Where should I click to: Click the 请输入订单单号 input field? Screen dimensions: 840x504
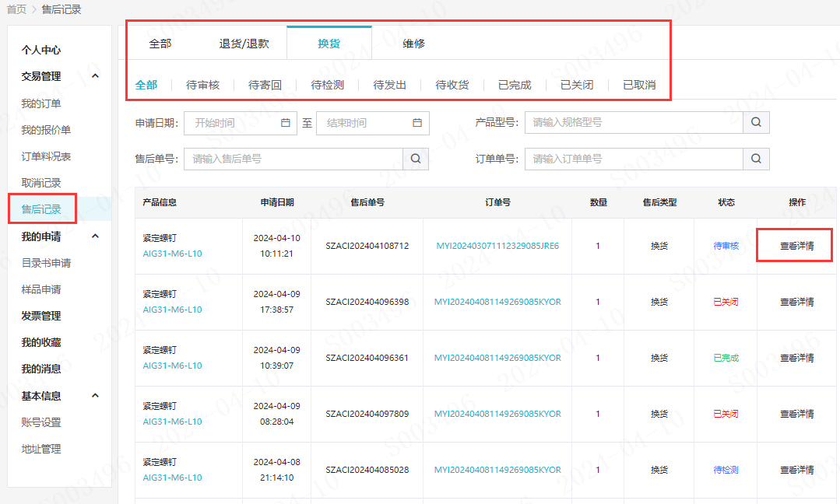[633, 159]
